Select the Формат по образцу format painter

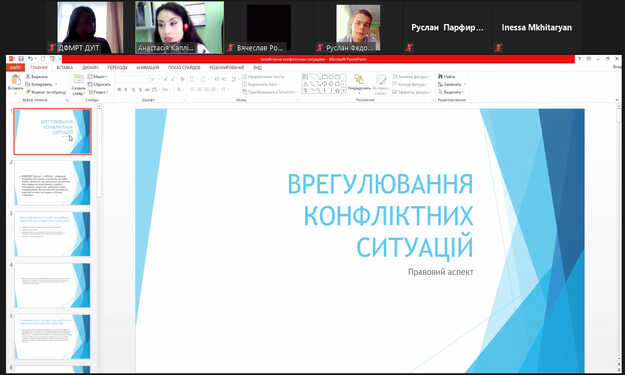click(x=45, y=92)
